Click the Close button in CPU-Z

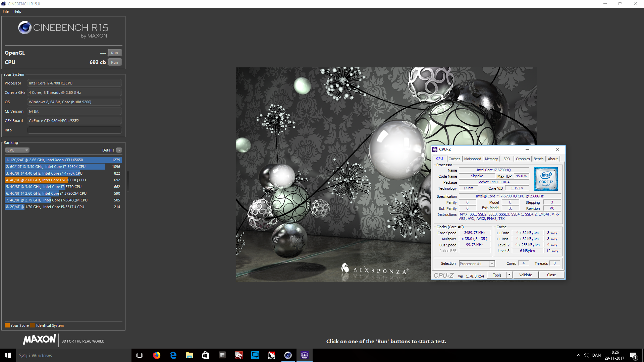[551, 275]
